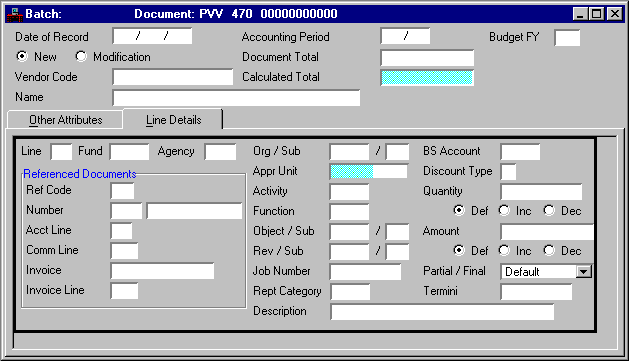Maximize the document window
The image size is (629, 361).
pyautogui.click(x=596, y=14)
